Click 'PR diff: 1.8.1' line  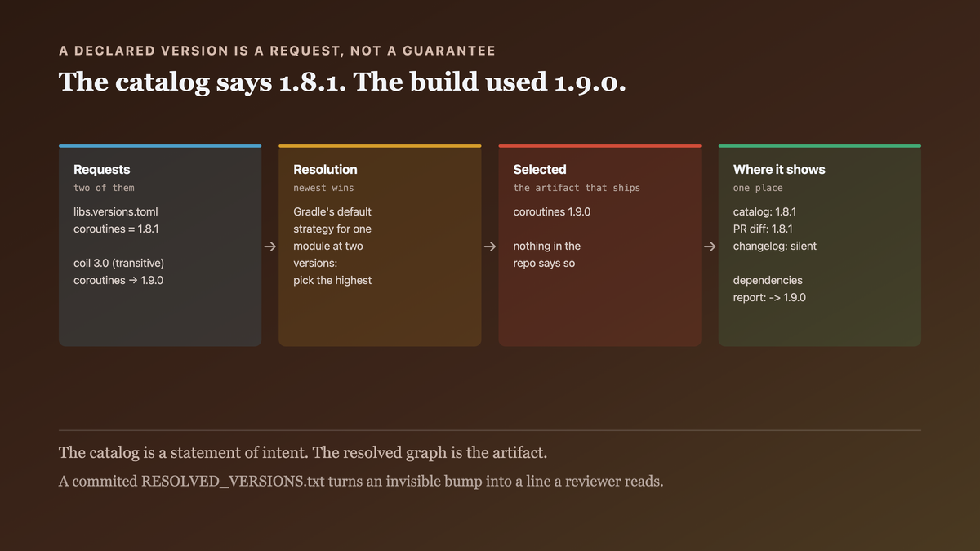[763, 229]
